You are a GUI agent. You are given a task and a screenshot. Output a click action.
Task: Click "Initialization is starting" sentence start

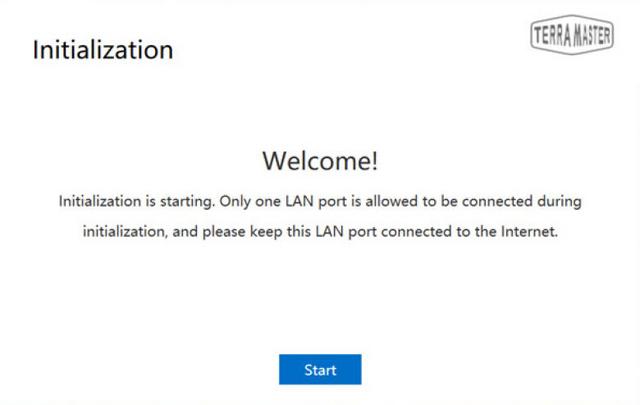[137, 201]
